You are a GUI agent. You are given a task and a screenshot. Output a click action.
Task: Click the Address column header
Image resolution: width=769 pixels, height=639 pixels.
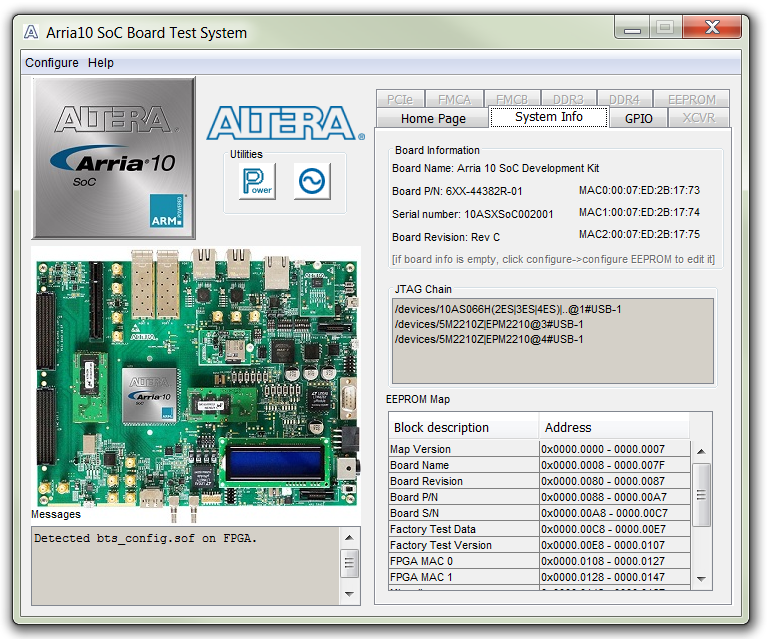click(568, 427)
